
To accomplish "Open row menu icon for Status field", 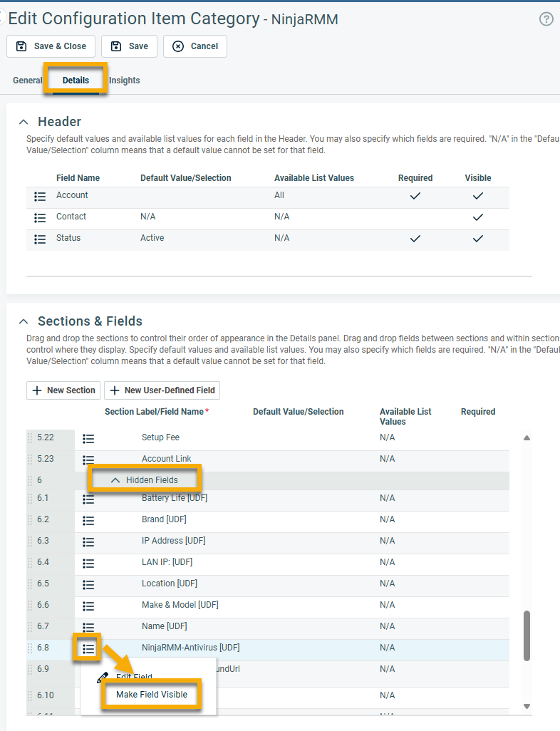I will (x=41, y=239).
